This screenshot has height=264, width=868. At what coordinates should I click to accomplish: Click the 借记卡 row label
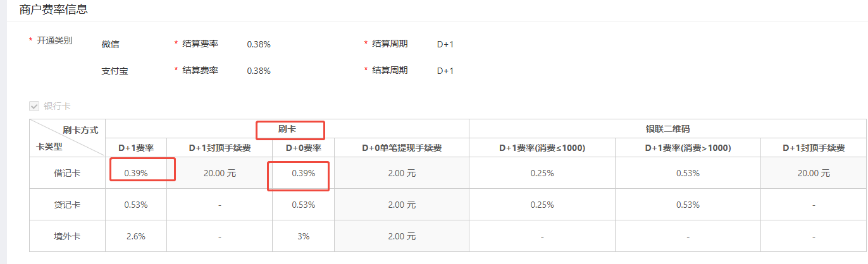pyautogui.click(x=67, y=173)
